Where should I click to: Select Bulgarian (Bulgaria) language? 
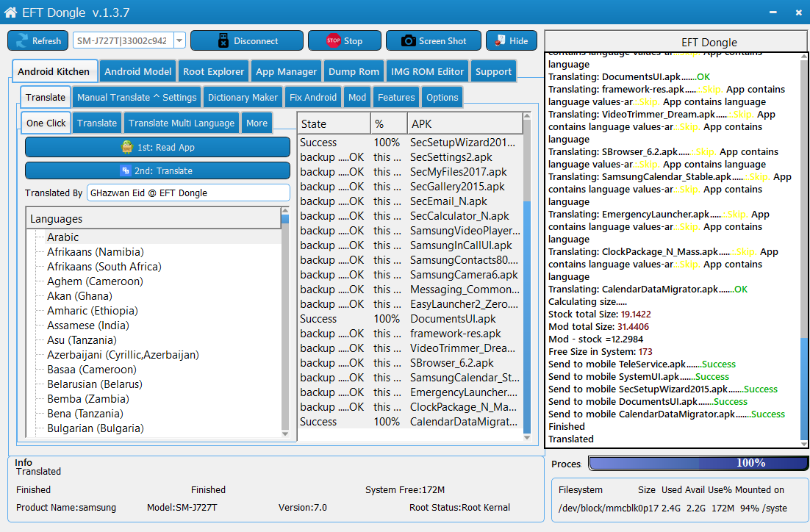[96, 428]
